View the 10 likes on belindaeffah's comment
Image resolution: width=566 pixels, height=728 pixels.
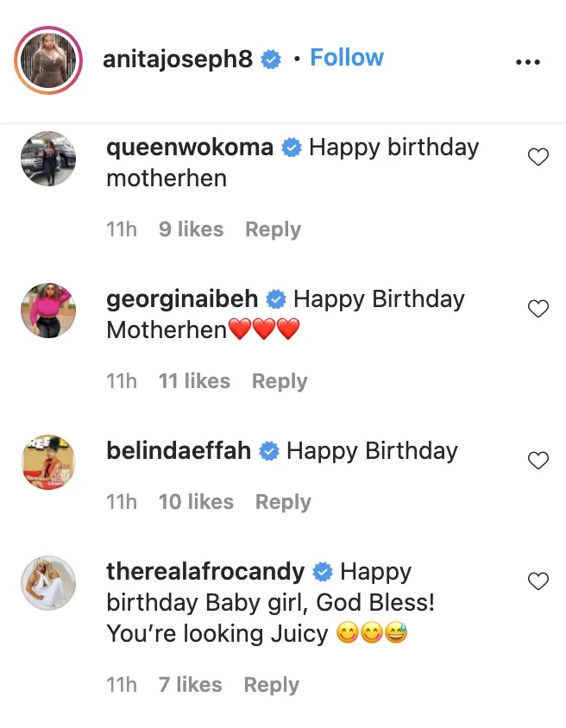tap(196, 502)
